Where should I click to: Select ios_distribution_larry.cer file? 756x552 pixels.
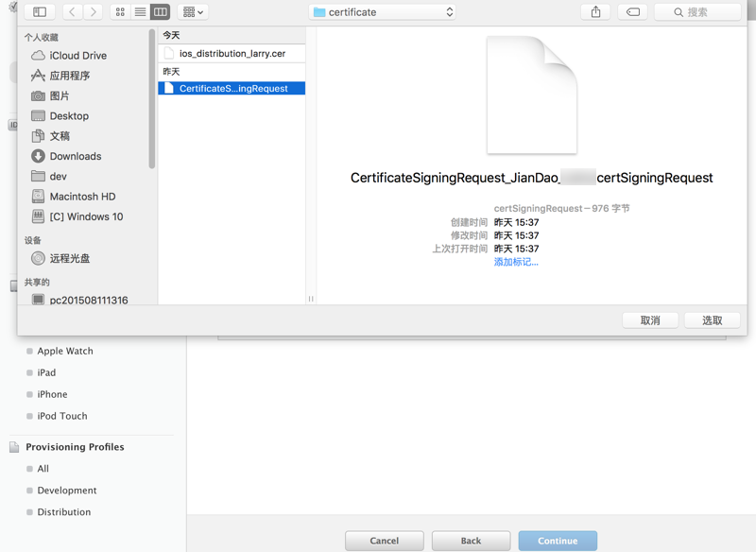232,54
